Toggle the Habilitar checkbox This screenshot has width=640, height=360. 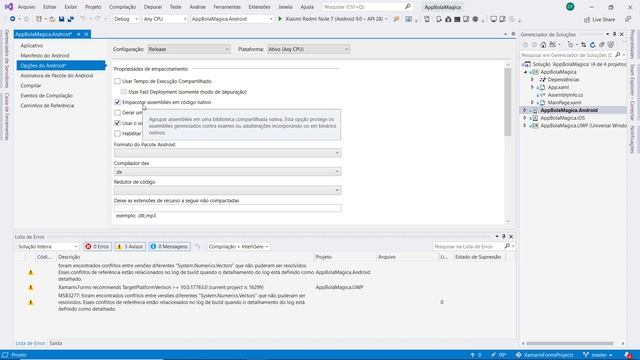[x=118, y=133]
